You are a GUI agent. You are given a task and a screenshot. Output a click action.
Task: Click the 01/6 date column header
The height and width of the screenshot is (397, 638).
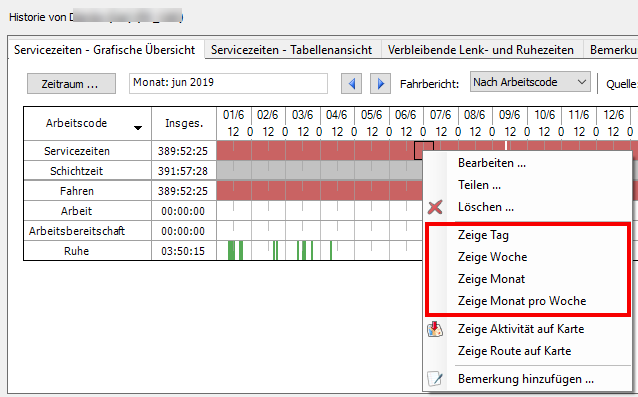234,116
